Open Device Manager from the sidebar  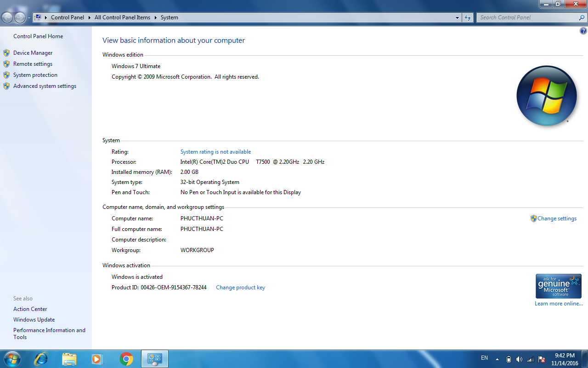coord(33,52)
